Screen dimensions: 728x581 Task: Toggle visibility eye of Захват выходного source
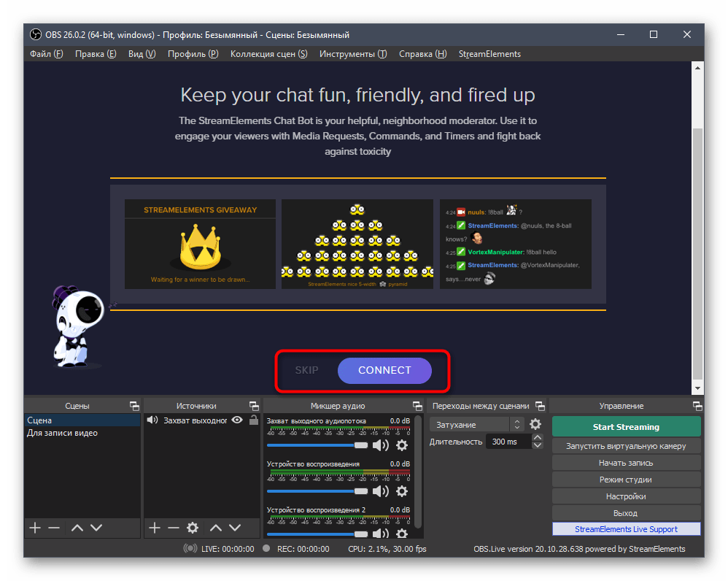click(237, 420)
